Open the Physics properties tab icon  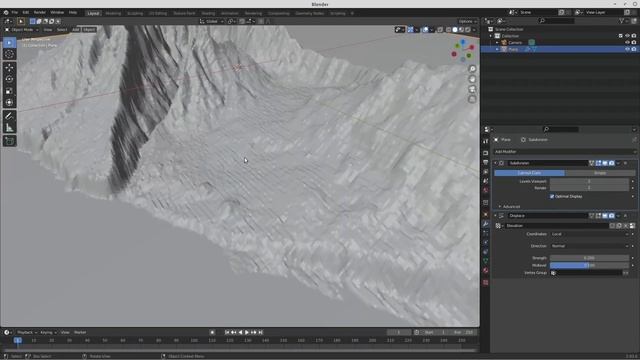click(485, 242)
